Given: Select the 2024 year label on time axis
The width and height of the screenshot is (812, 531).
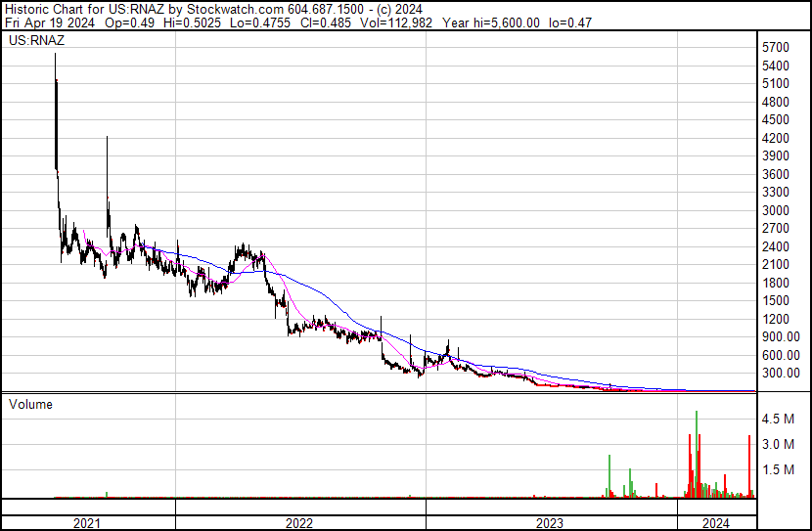Looking at the screenshot, I should [x=717, y=524].
